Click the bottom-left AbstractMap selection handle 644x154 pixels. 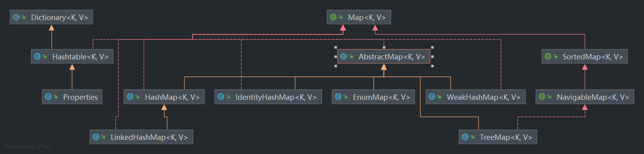coord(336,66)
